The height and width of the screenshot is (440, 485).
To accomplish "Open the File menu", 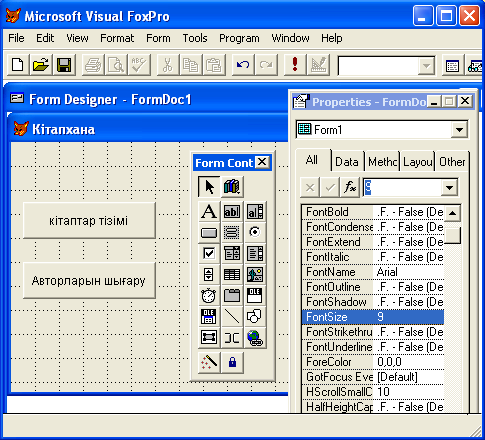I will click(16, 38).
